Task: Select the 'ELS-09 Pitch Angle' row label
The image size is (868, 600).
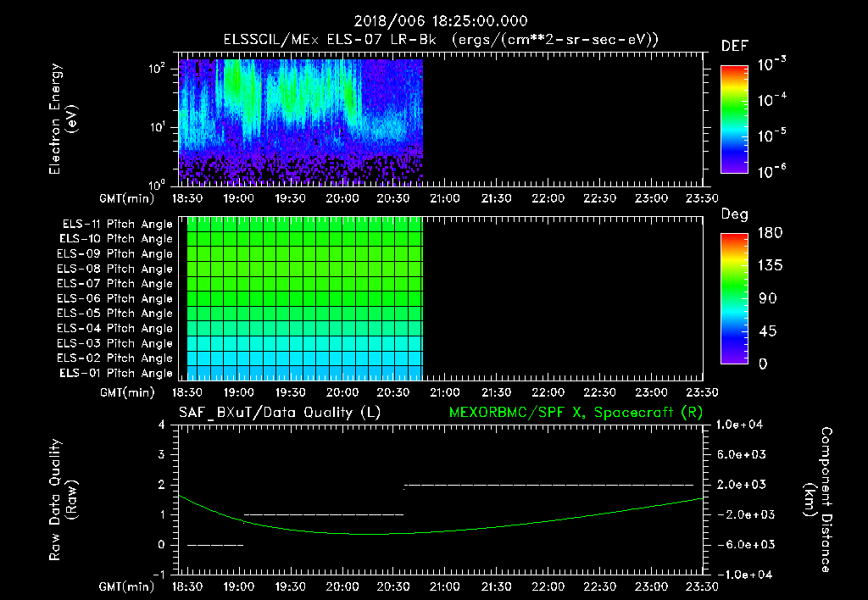Action: (x=115, y=254)
